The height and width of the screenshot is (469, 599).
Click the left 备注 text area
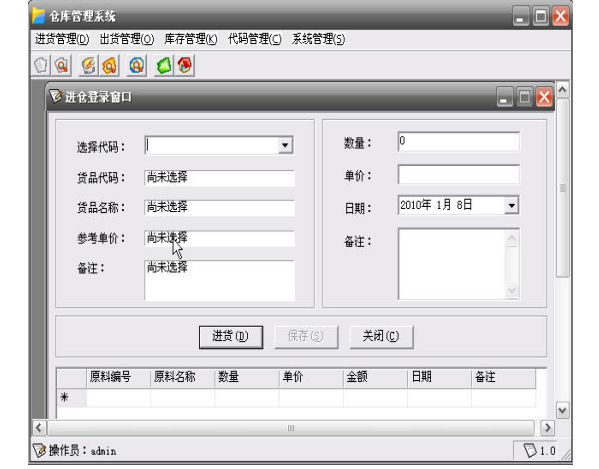tap(219, 280)
